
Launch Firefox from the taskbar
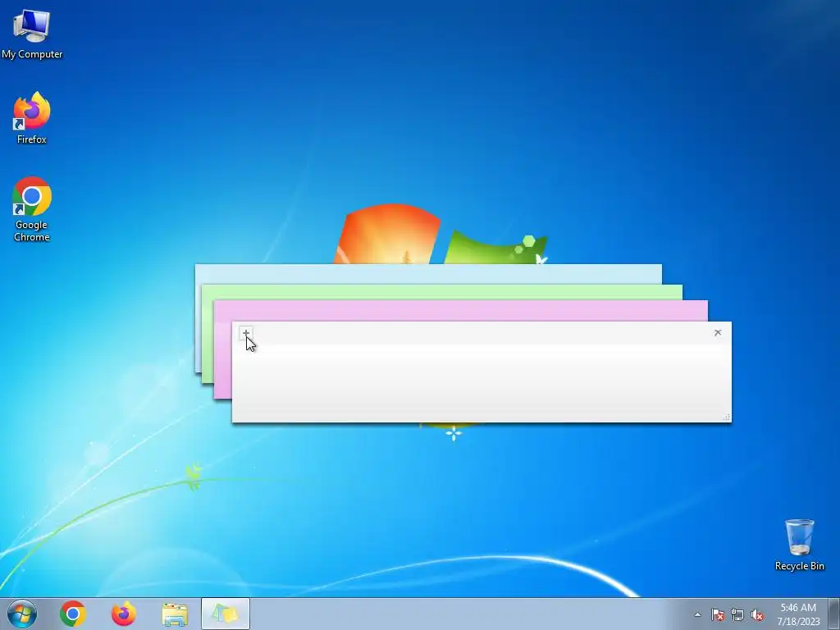click(x=124, y=614)
